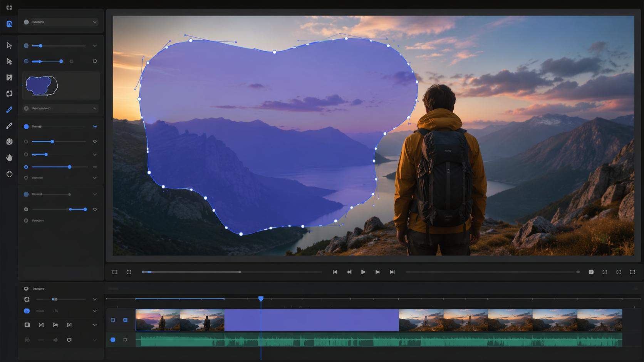Select the Hand pan tool
Image resolution: width=644 pixels, height=362 pixels.
[9, 158]
